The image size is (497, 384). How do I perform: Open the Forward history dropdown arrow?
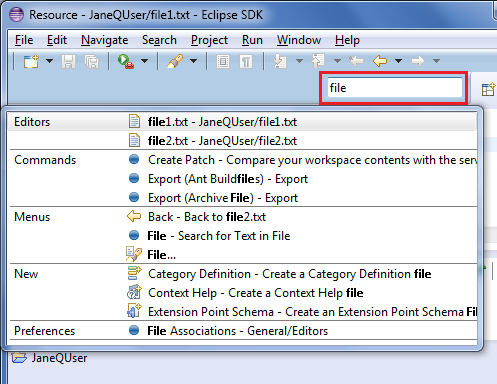tap(436, 61)
